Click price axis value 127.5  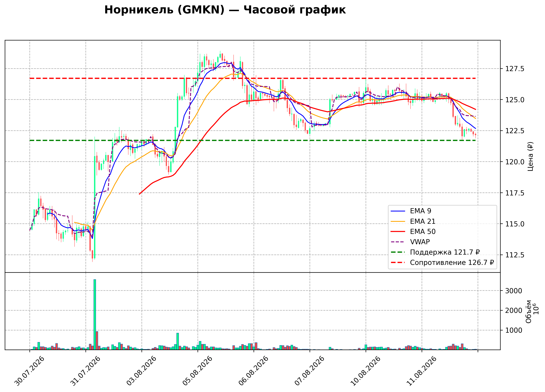[515, 69]
